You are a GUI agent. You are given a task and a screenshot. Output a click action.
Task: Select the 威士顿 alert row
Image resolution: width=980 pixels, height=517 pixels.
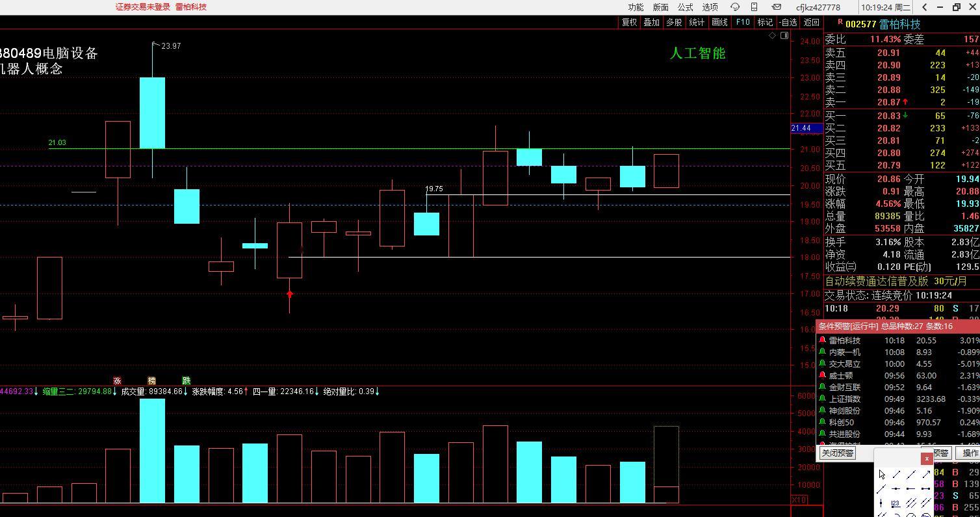pyautogui.click(x=899, y=375)
